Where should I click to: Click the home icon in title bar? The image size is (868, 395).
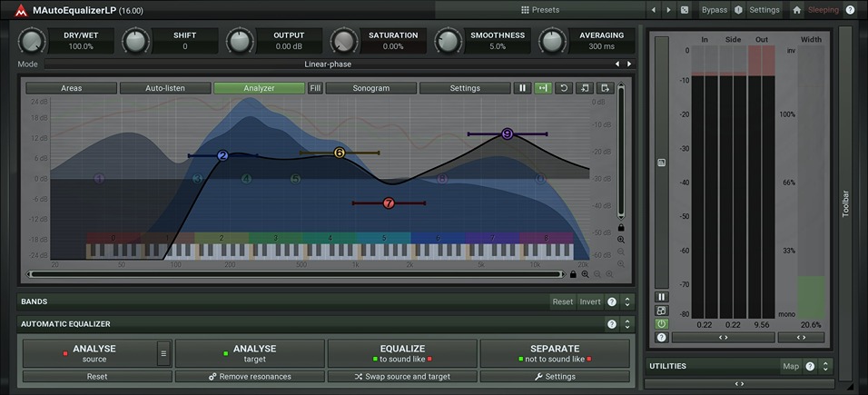coord(796,10)
